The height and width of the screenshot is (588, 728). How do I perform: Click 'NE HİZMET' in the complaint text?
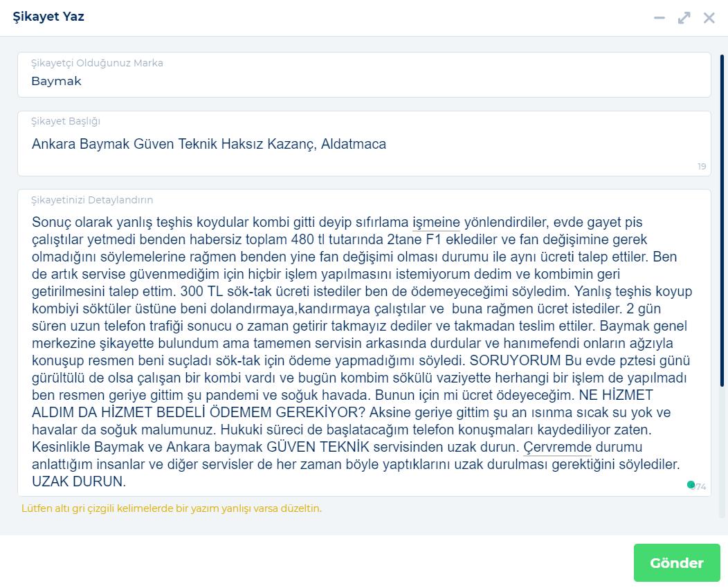pyautogui.click(x=616, y=396)
